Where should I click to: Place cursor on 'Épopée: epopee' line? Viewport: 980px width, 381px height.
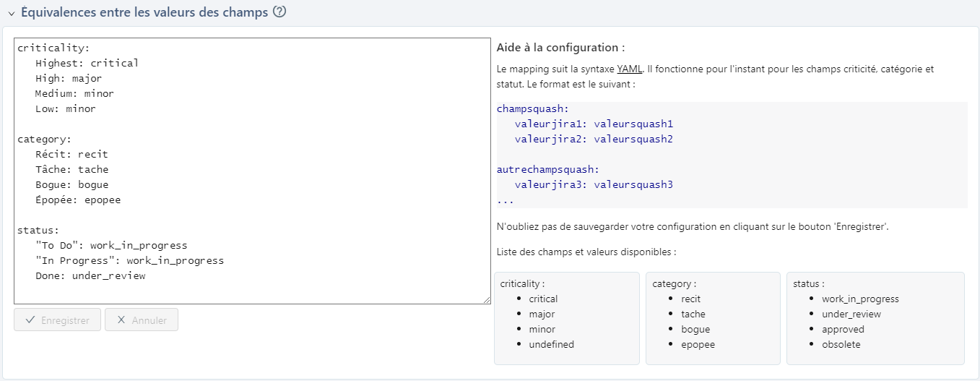(78, 200)
